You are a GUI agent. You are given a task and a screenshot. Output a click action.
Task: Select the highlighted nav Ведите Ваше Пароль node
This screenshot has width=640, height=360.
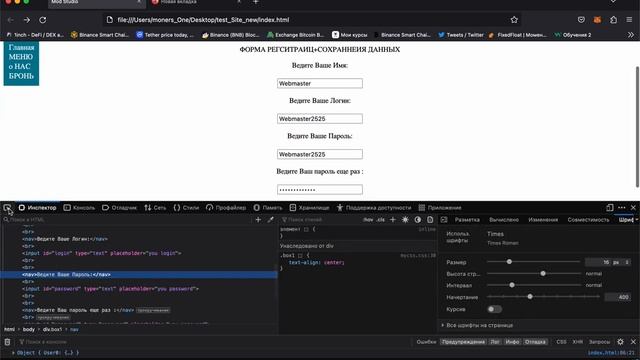coord(139,275)
